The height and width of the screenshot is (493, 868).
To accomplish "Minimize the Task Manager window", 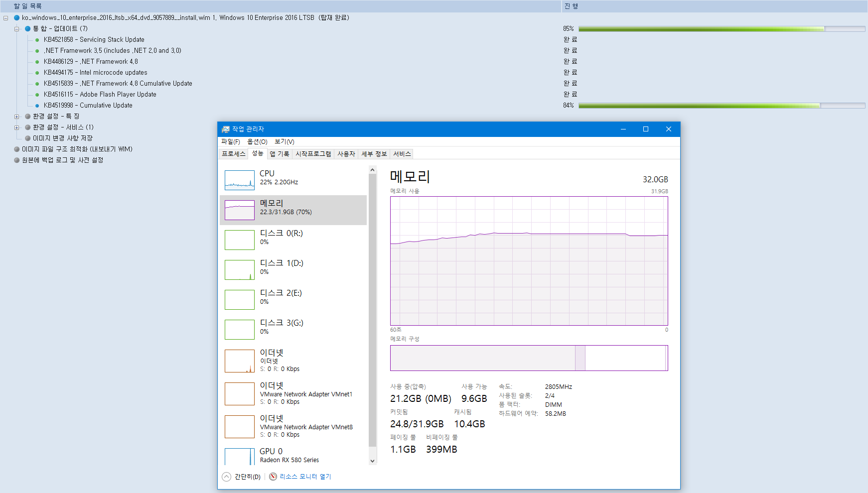I will click(623, 129).
